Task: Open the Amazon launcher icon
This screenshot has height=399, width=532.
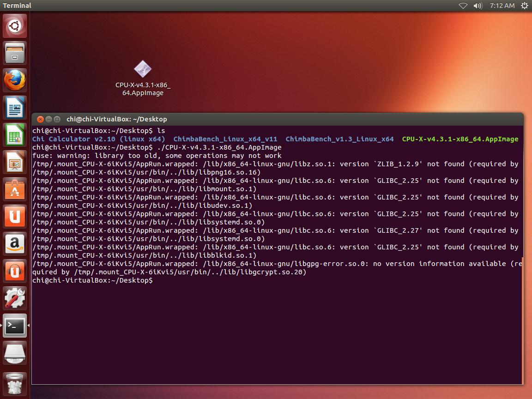Action: coord(15,244)
